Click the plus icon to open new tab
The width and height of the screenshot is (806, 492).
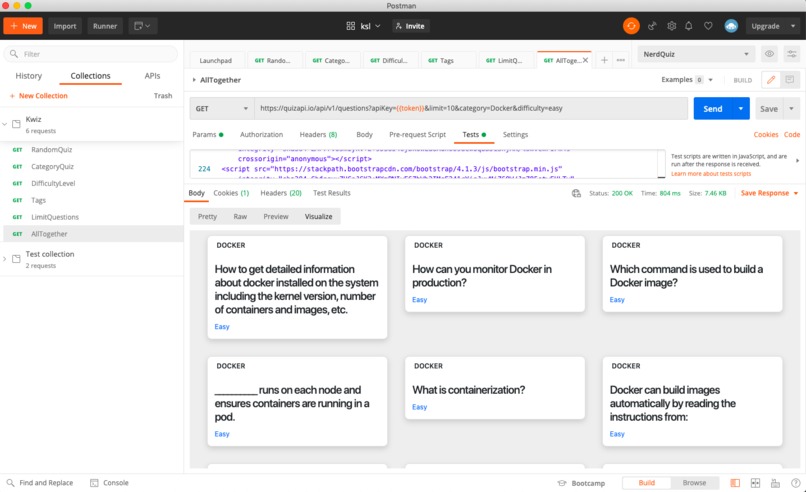pos(604,60)
